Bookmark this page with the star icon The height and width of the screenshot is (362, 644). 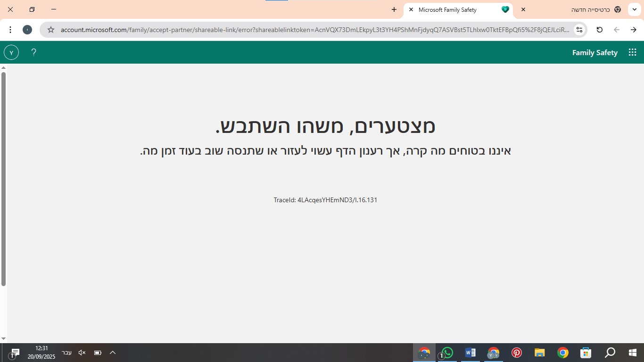[51, 30]
